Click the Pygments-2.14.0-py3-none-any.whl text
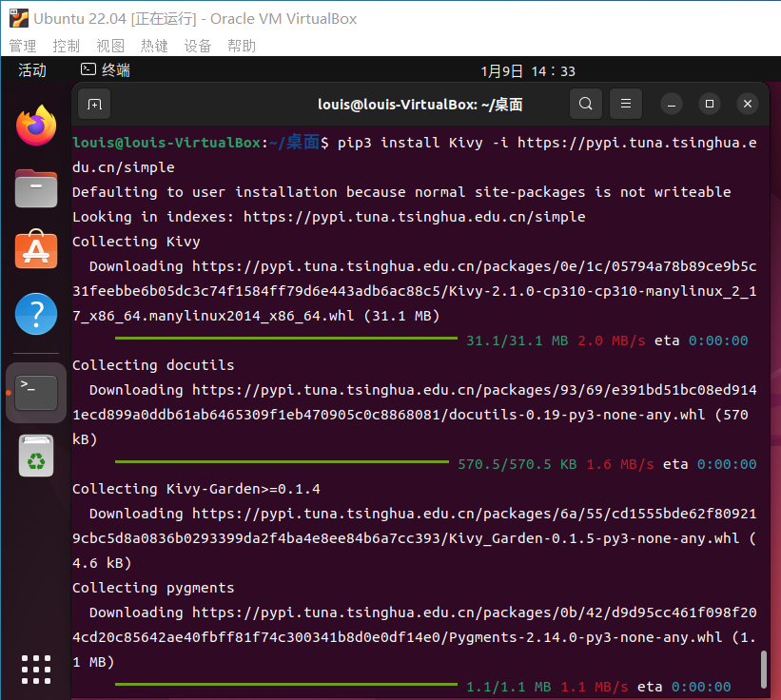781x700 pixels. coord(585,637)
